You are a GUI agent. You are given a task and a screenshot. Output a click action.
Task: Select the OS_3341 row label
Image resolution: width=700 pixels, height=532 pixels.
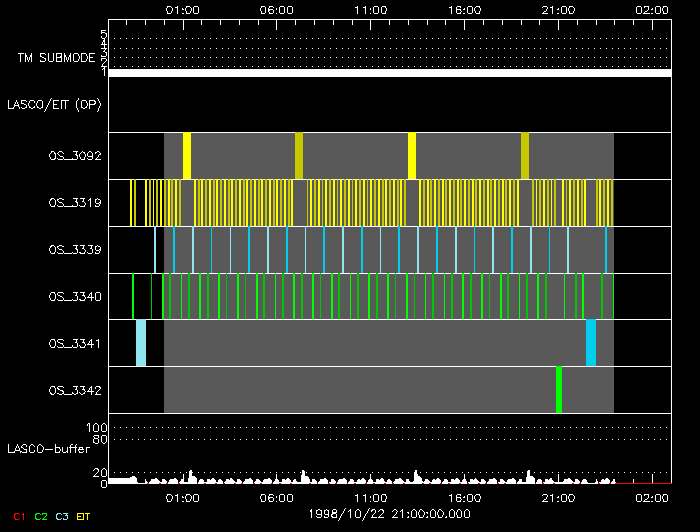(73, 343)
